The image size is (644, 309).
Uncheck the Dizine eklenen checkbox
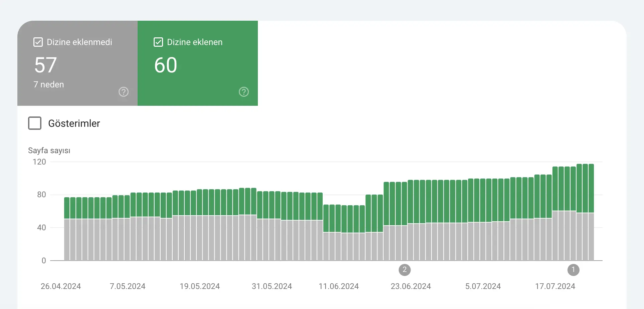tap(158, 42)
